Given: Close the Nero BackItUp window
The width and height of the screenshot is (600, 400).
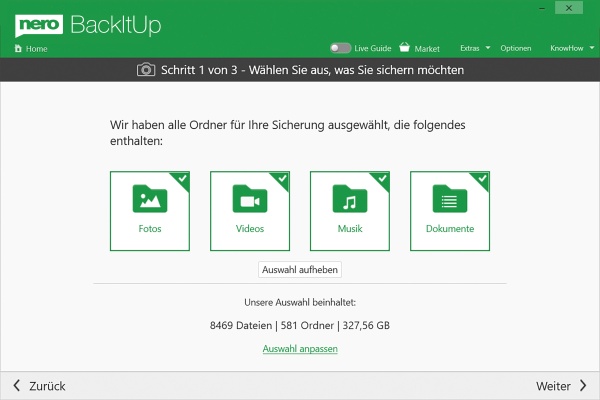Looking at the screenshot, I should coord(569,8).
